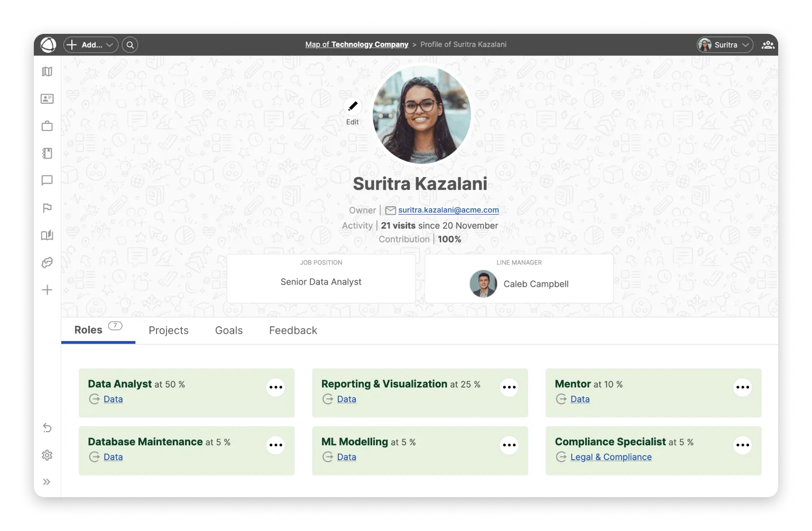Open settings via the gear icon
Screen dimensions: 812x531
coord(47,455)
